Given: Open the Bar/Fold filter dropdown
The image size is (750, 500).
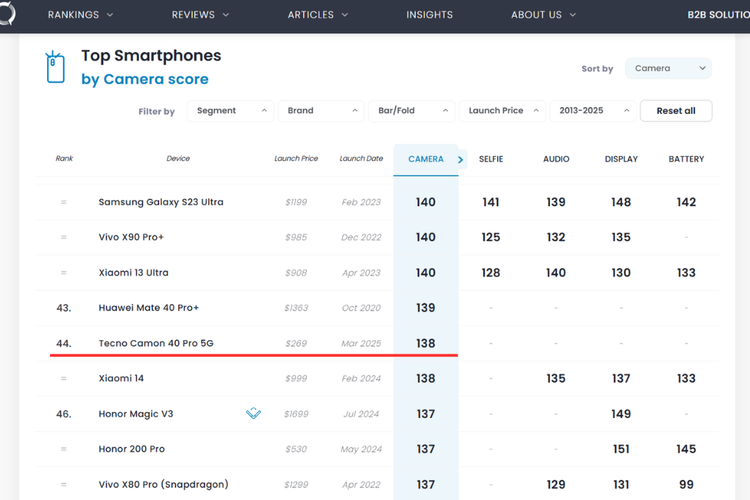Looking at the screenshot, I should (x=410, y=111).
